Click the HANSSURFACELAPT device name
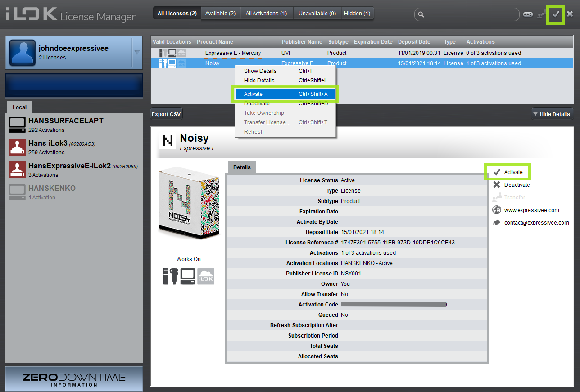580x392 pixels. coord(66,121)
